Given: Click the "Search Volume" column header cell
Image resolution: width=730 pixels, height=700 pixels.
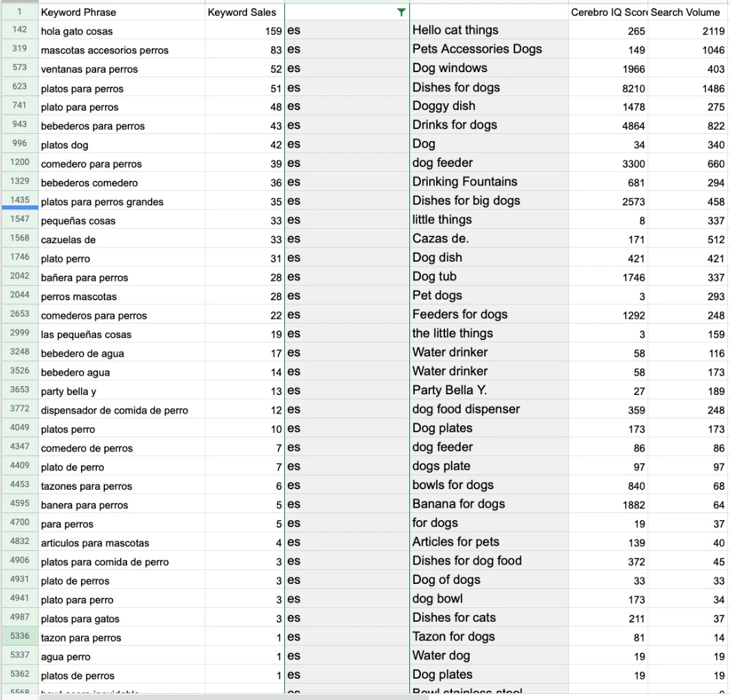Looking at the screenshot, I should [x=687, y=12].
